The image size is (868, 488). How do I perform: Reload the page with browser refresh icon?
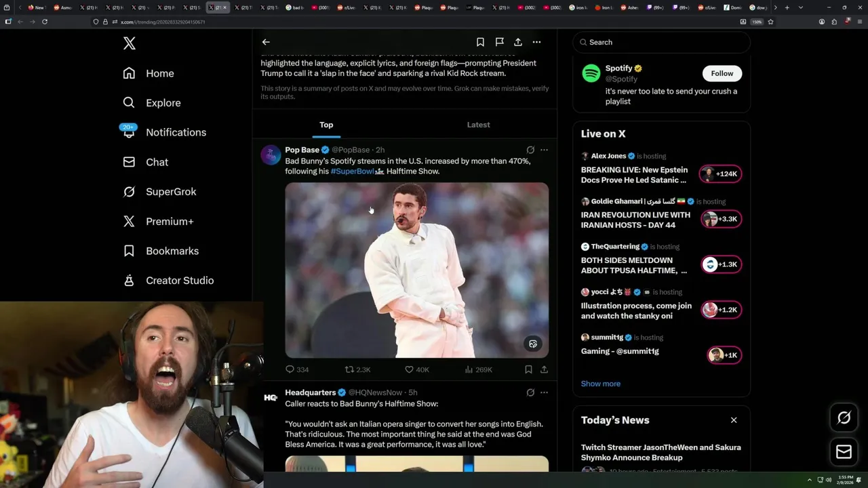click(x=45, y=22)
